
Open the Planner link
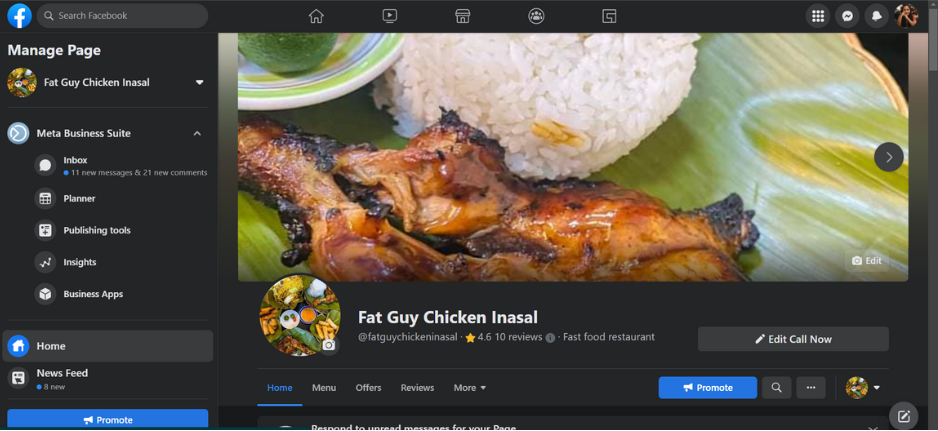point(79,199)
